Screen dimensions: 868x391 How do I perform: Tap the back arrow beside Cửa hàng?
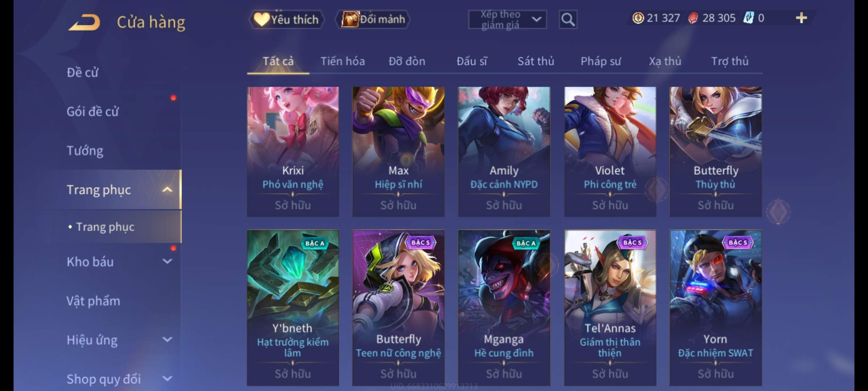(x=84, y=22)
